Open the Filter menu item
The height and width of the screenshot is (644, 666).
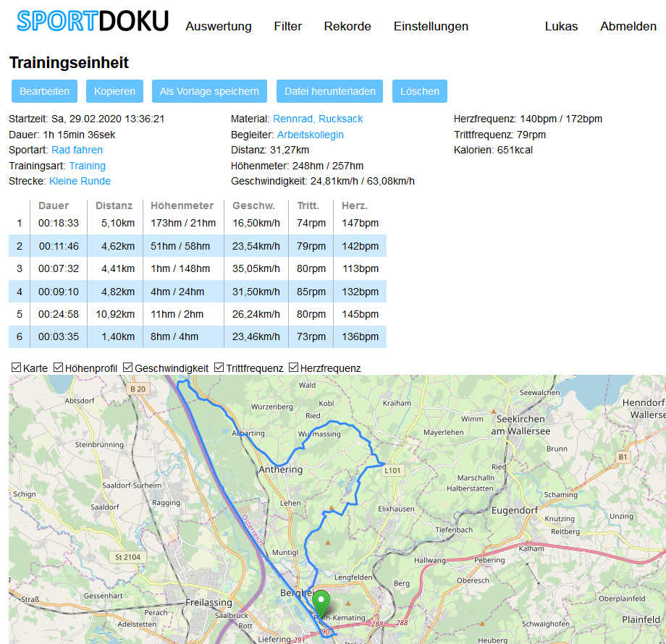click(x=288, y=27)
